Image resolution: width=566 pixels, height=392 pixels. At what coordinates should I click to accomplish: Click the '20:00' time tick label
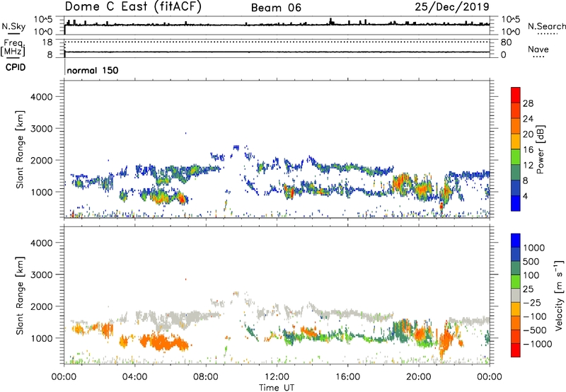click(x=418, y=377)
